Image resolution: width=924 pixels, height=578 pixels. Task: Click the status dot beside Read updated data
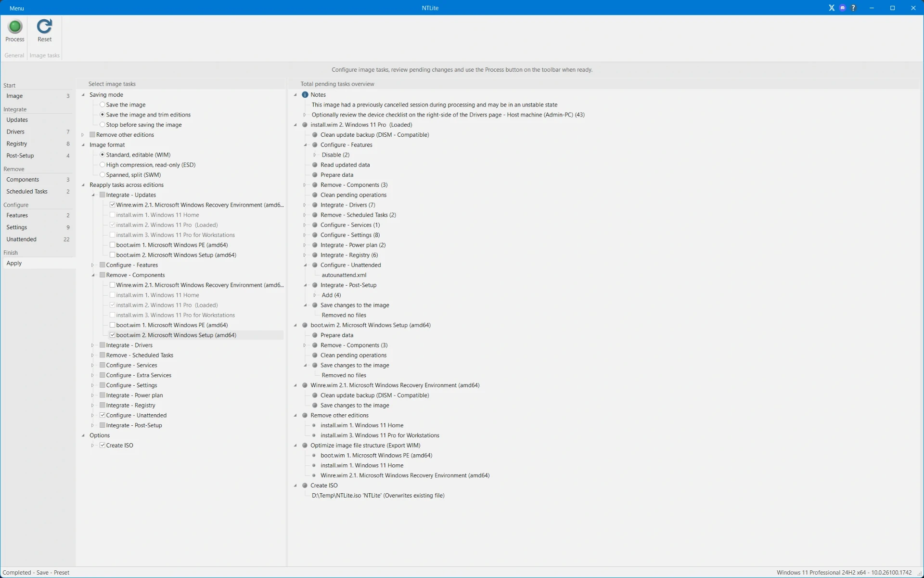(315, 165)
